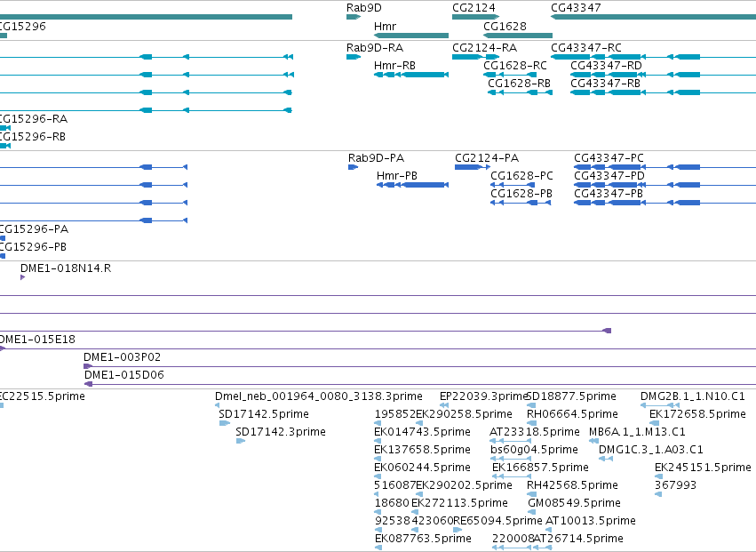Select the 220008 feature label
Screen dimensions: 756x552
point(513,539)
